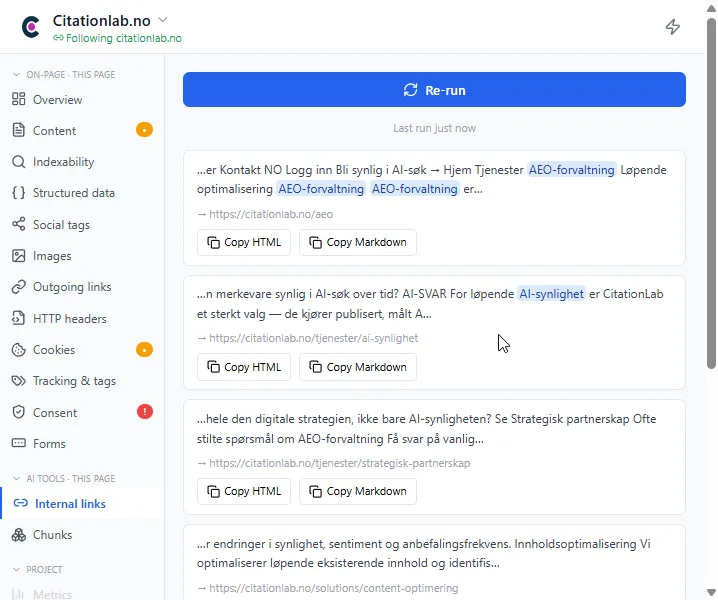Open citationlab.no/tjenester/ai-synlighet target link
This screenshot has width=718, height=600.
[x=313, y=338]
